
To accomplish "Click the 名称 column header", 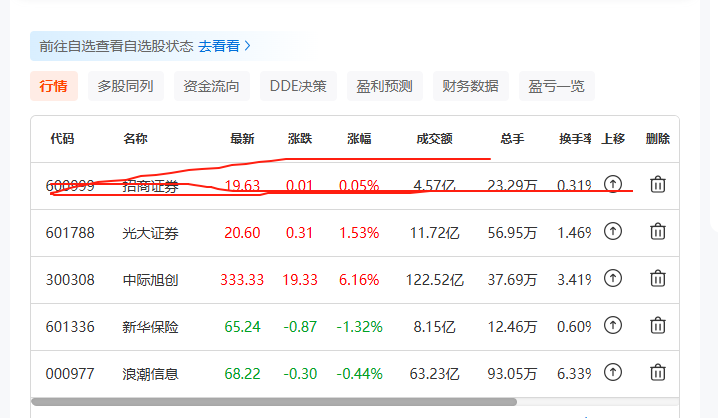I will [x=135, y=139].
